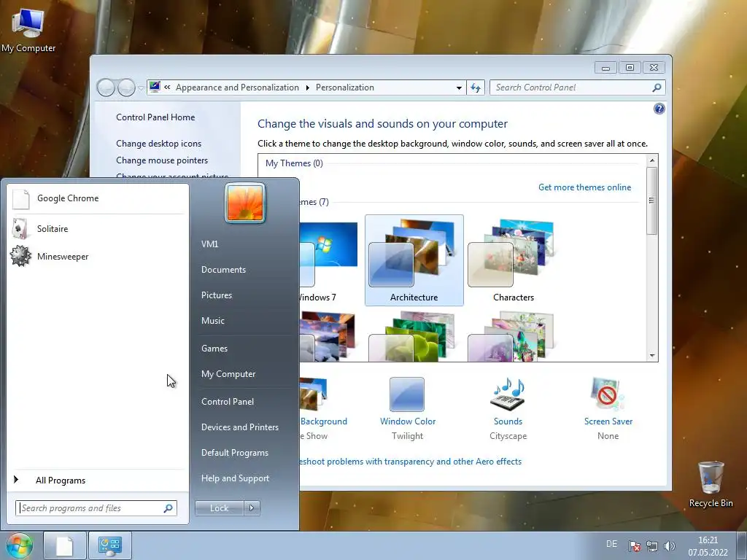This screenshot has height=560, width=747.
Task: Launch Minesweeper from Start menu
Action: [98, 256]
